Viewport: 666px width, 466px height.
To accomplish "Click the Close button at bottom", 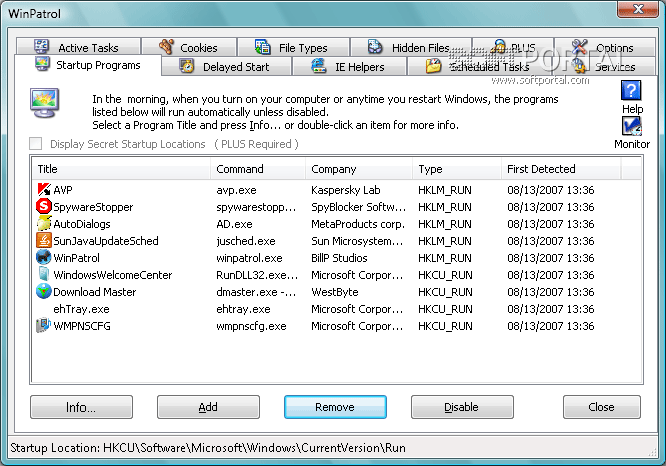I will click(x=601, y=407).
